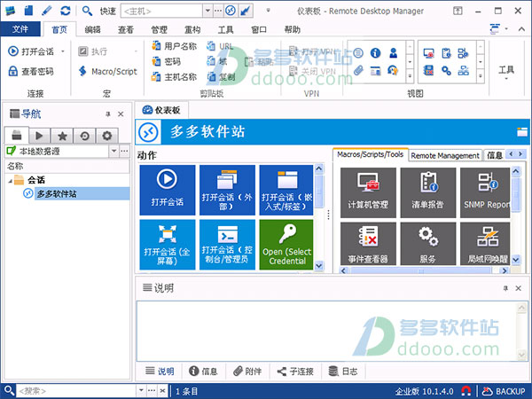
Task: Open the 本地数据源 data source dropdown
Action: pos(114,151)
